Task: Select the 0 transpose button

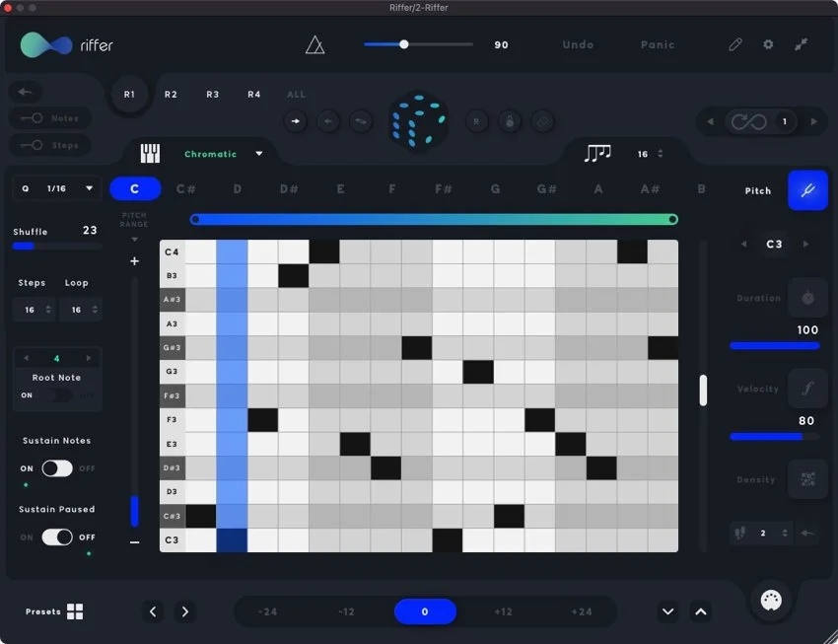Action: [x=425, y=611]
